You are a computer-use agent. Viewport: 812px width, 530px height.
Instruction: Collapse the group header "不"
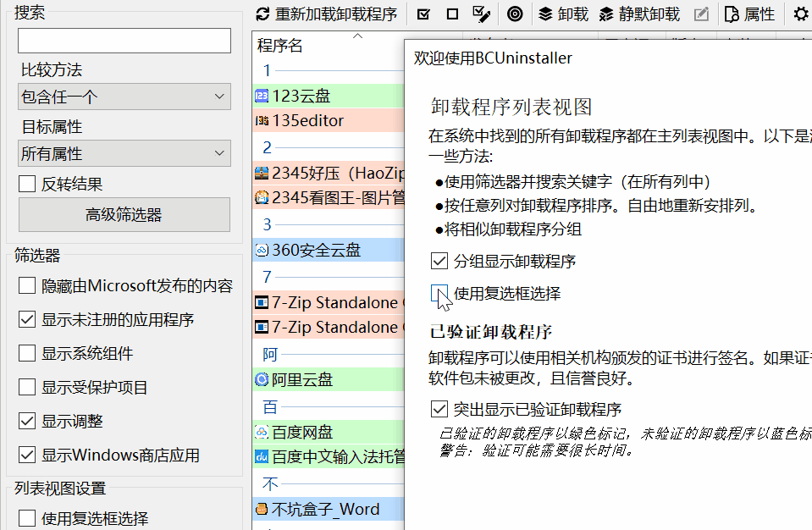coord(270,483)
